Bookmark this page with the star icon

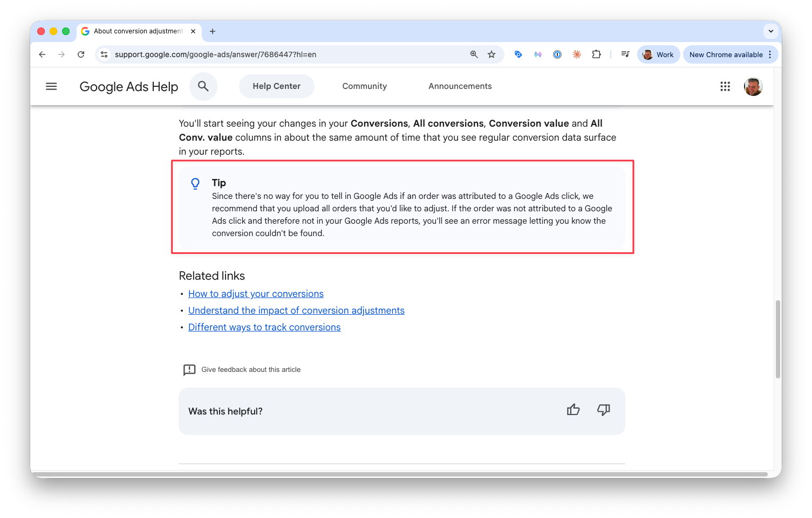point(492,54)
